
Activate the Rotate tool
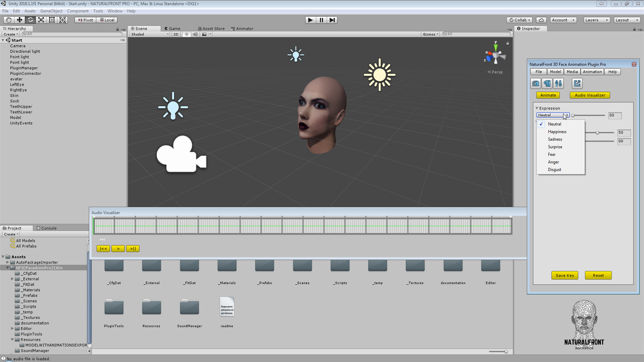(x=30, y=20)
